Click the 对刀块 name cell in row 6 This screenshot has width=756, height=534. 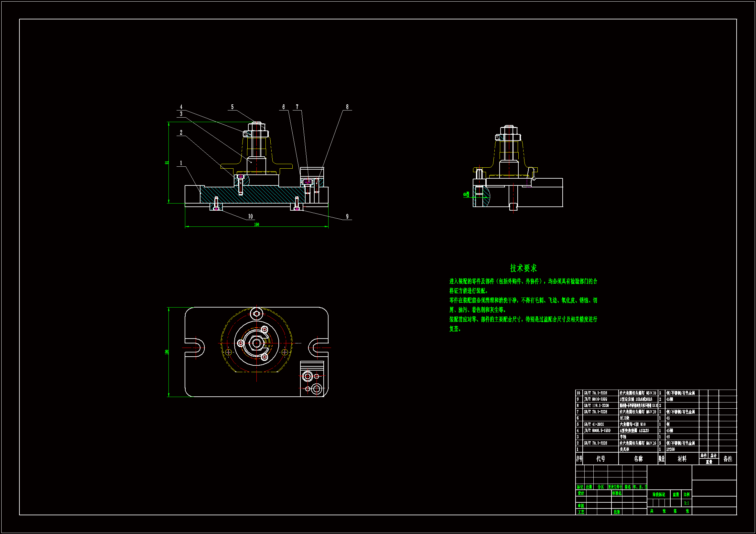tap(624, 418)
